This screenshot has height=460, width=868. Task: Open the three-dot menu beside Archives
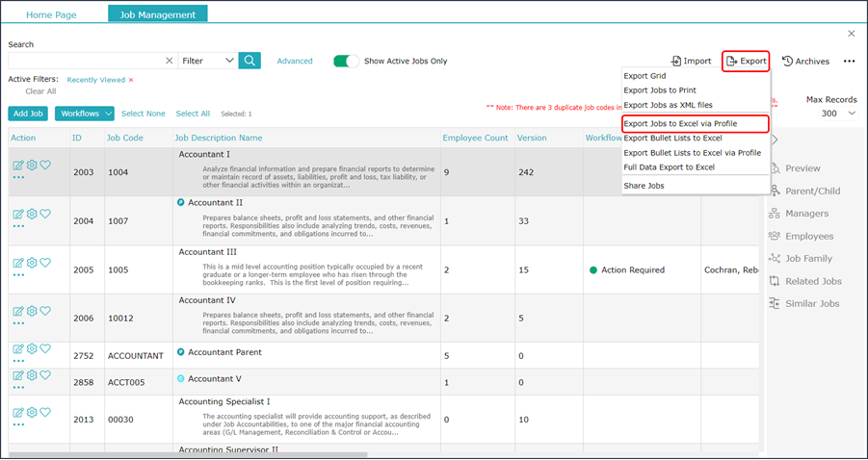(x=849, y=61)
